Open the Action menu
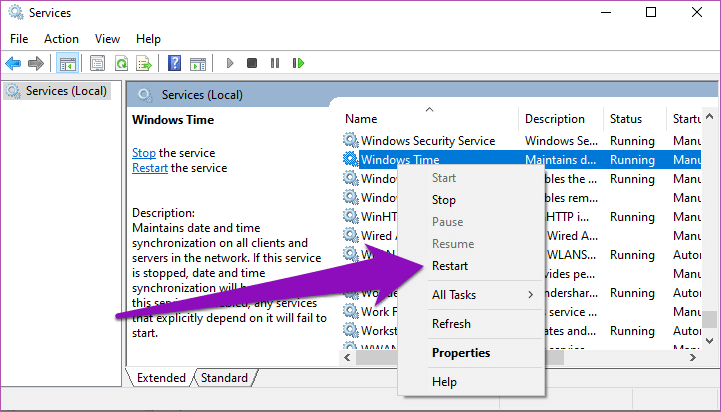 click(61, 39)
